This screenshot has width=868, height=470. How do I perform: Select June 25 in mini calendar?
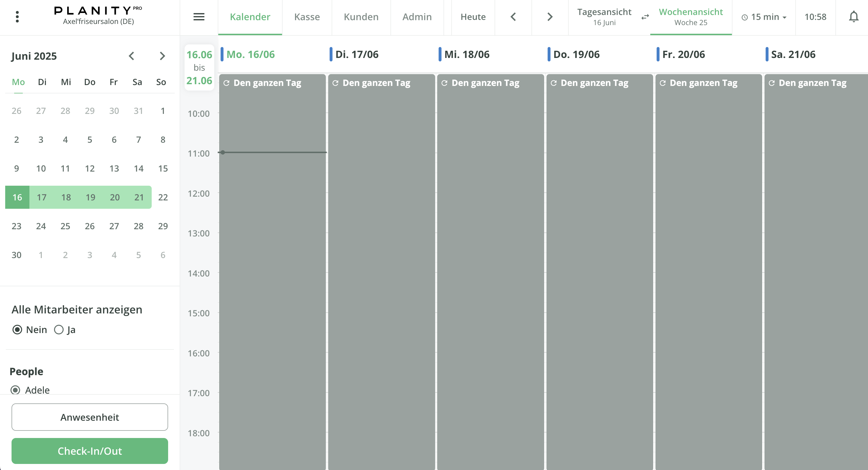(65, 226)
